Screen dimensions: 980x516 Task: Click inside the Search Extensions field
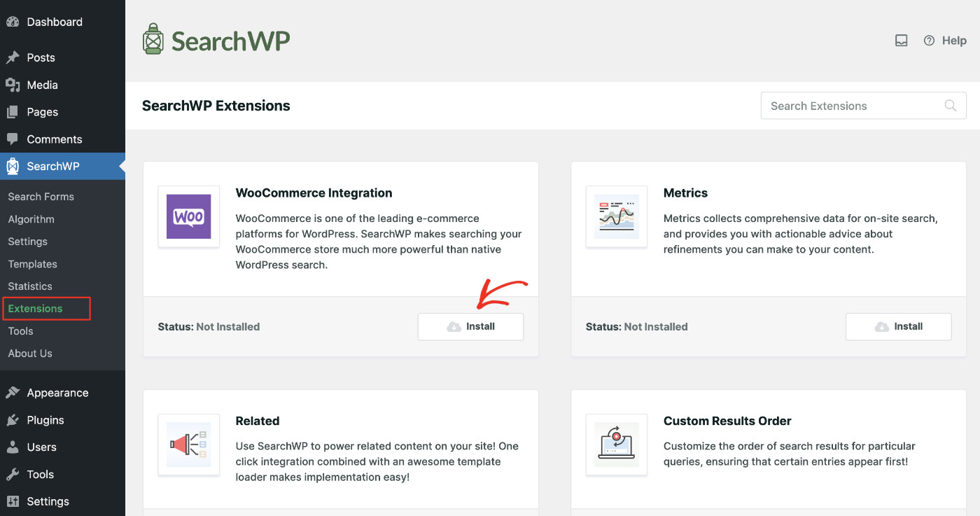click(840, 105)
